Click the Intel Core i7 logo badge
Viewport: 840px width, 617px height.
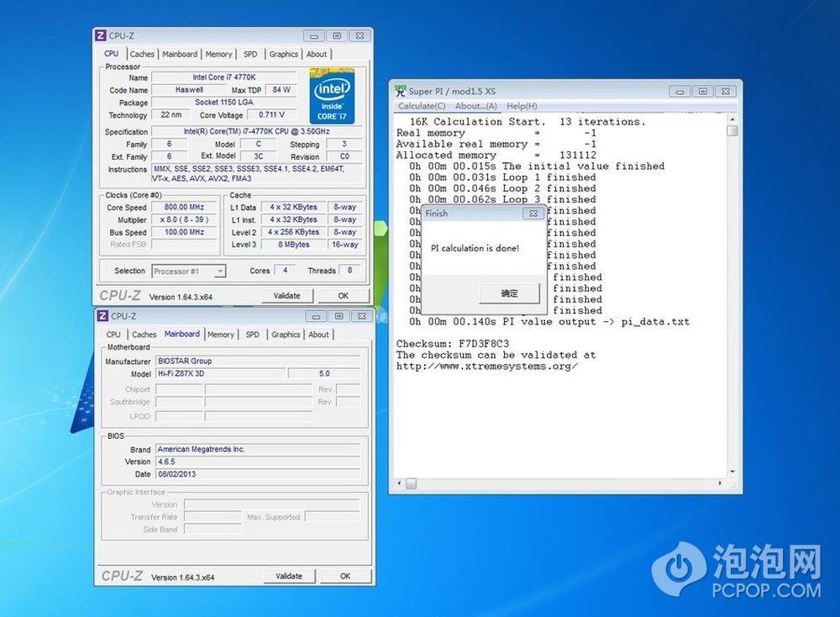[332, 97]
